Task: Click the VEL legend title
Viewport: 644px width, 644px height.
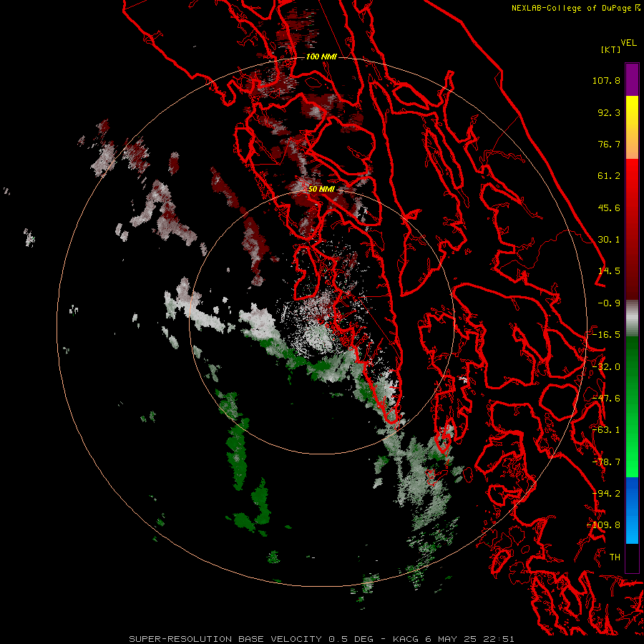Action: [628, 43]
